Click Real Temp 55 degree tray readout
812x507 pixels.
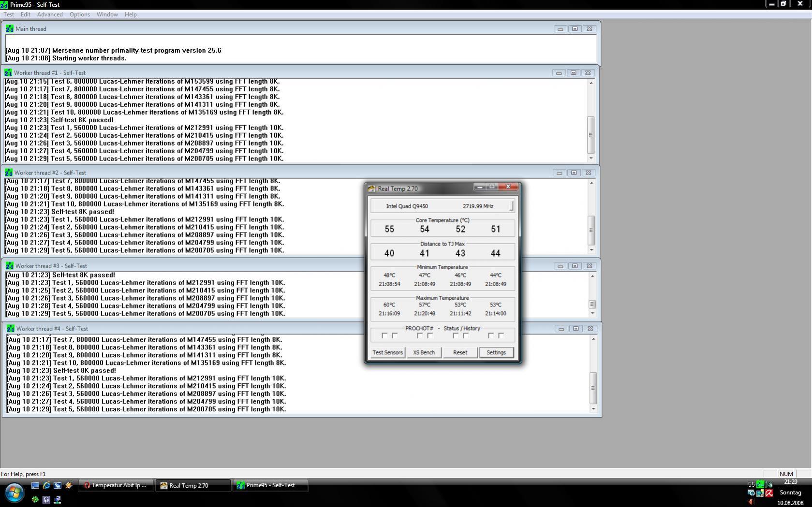pyautogui.click(x=751, y=484)
